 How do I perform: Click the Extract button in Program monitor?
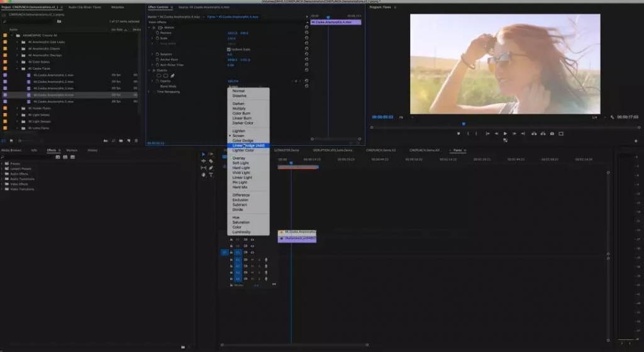(x=543, y=134)
